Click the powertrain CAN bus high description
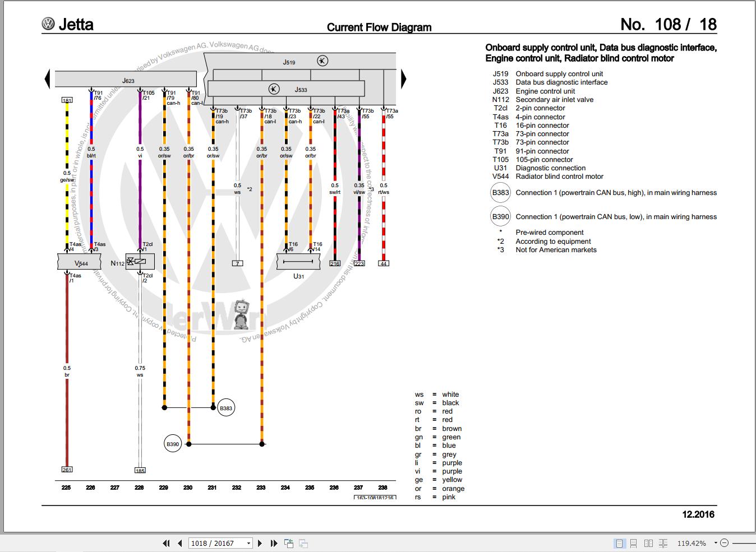Screen dimensions: 756x552 click(616, 193)
